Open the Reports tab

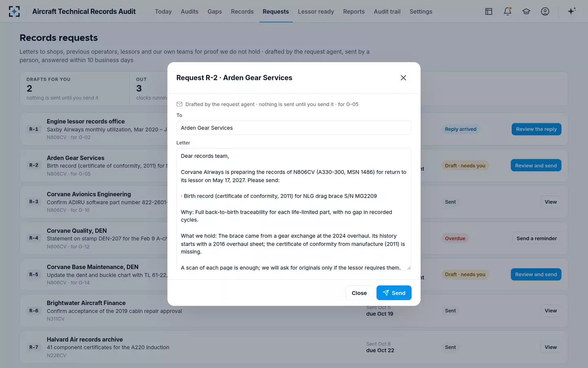click(354, 11)
